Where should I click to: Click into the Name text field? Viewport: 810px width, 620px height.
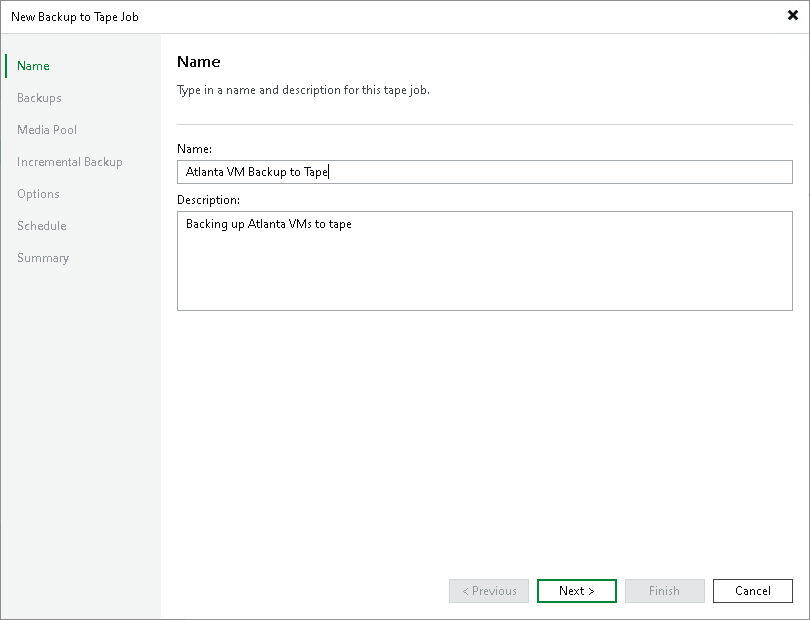coord(485,172)
